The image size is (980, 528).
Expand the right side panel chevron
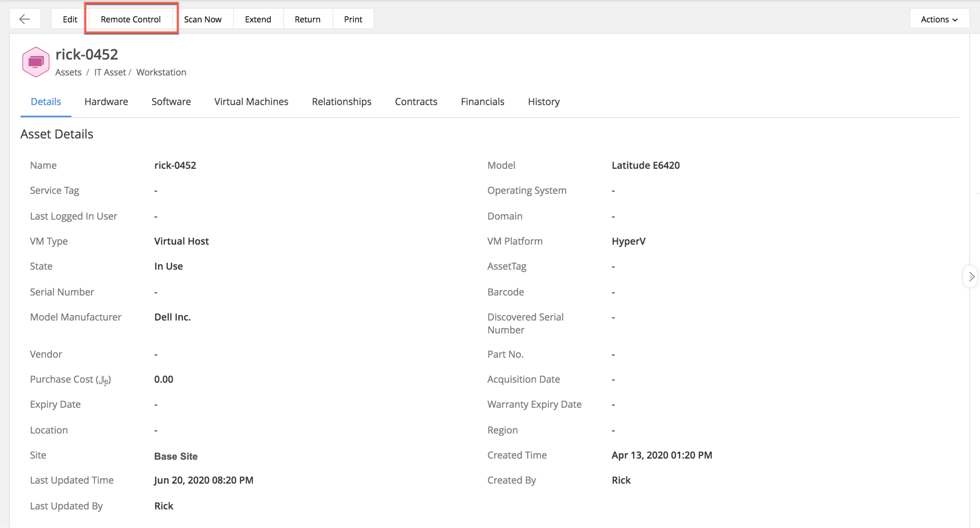[x=971, y=276]
